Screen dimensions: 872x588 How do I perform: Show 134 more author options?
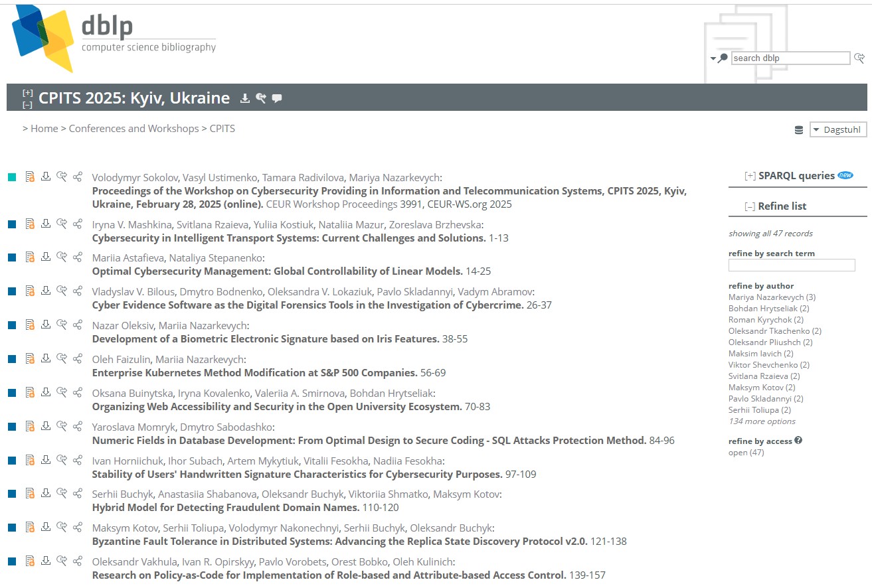click(762, 421)
